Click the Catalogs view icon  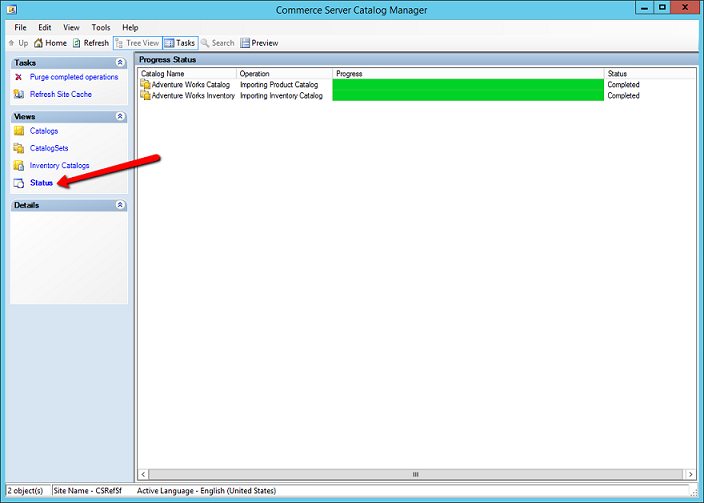click(x=19, y=131)
